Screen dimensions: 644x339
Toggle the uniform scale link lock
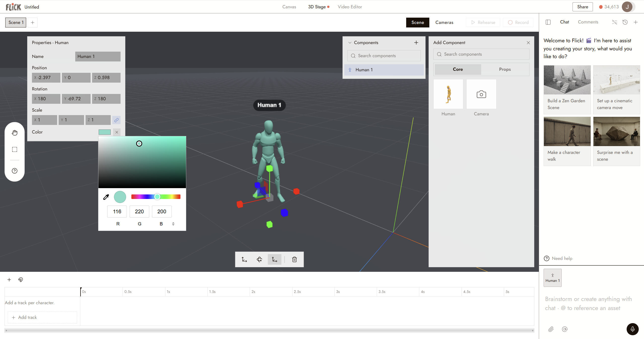click(116, 120)
